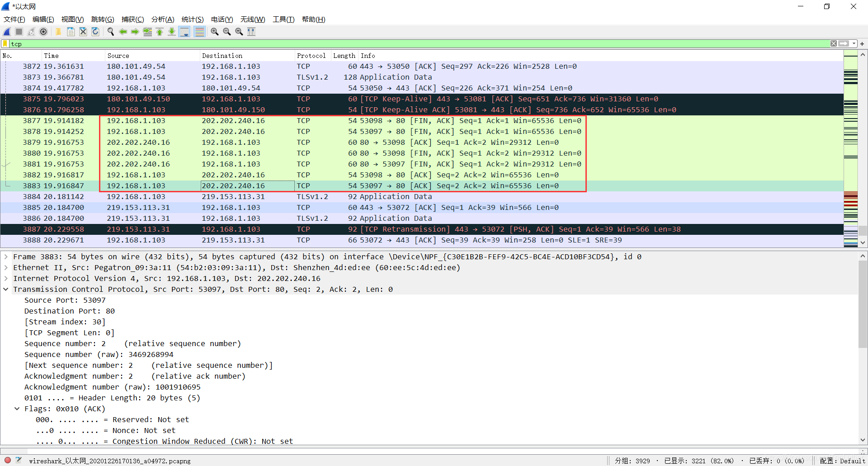Viewport: 868px width, 466px height.
Task: Select packet 3873 TLSv1.2 Application Data
Action: (422, 77)
